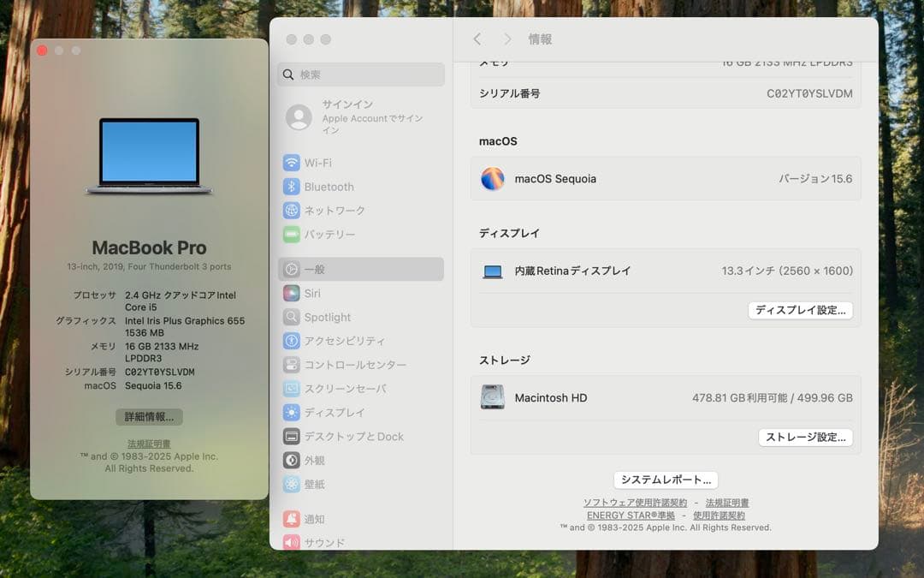Click the 内蔵Retinaディスプレイ laptop icon
This screenshot has height=578, width=924.
point(493,271)
